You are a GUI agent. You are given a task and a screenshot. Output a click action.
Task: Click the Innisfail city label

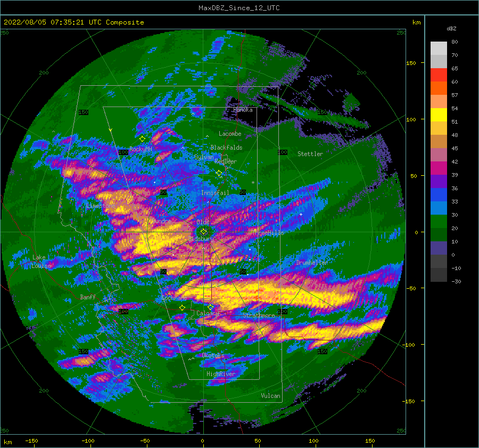[215, 193]
